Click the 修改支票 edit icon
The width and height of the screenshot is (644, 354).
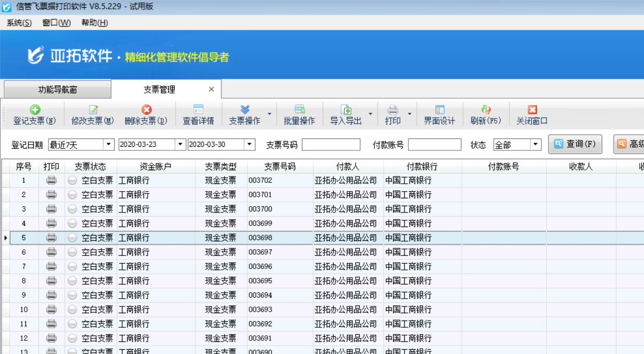tap(93, 110)
